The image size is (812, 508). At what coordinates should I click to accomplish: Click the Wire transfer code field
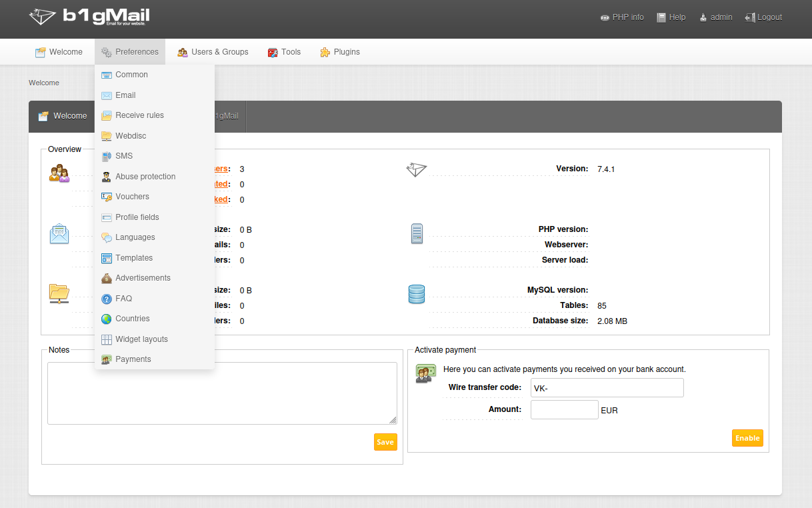pyautogui.click(x=607, y=388)
